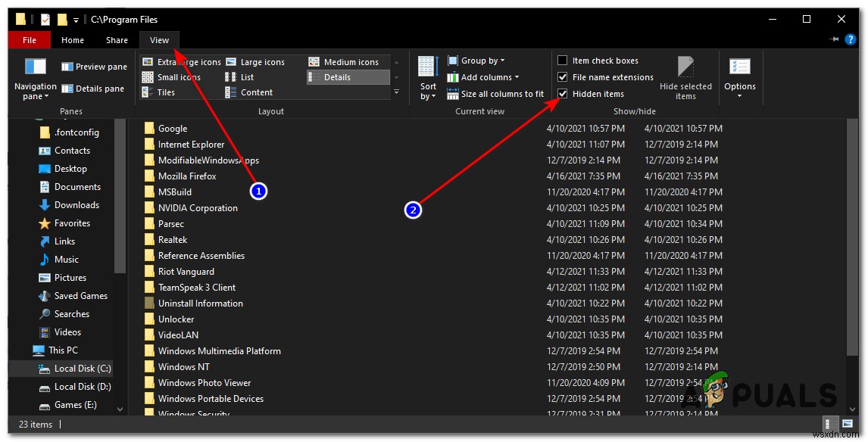Select Small icons layout
The width and height of the screenshot is (868, 442).
coord(171,77)
